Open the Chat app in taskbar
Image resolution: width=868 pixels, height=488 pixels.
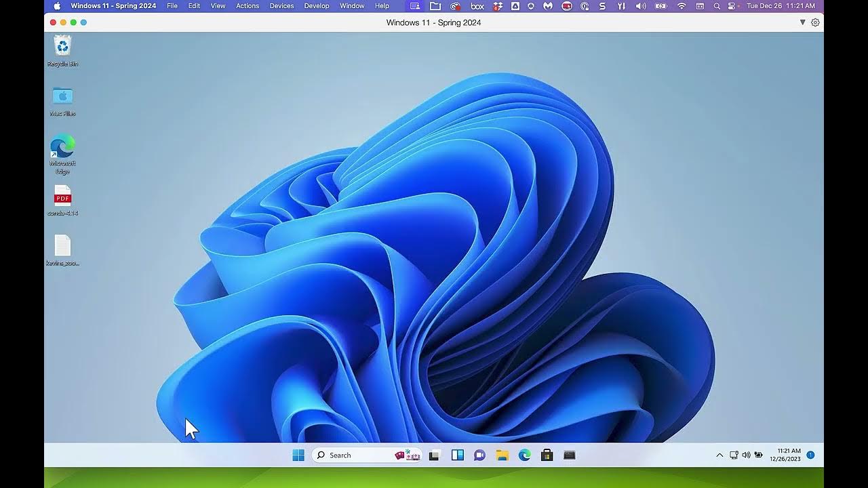479,455
